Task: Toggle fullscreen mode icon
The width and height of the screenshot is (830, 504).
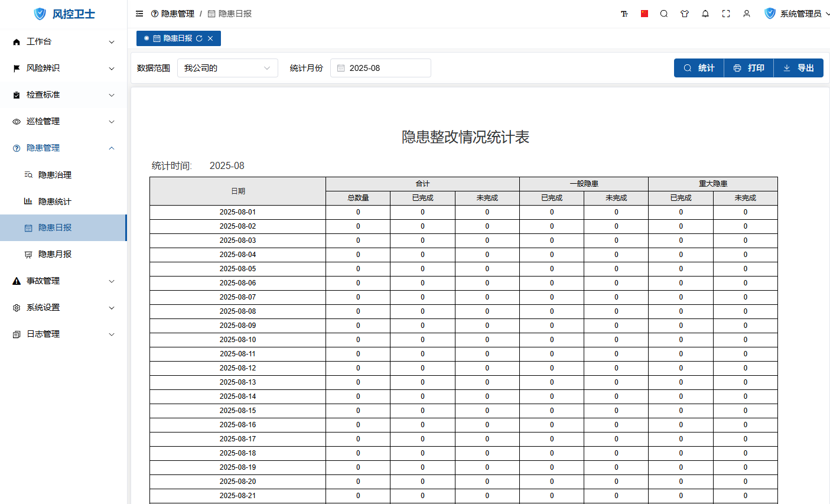Action: click(x=726, y=14)
